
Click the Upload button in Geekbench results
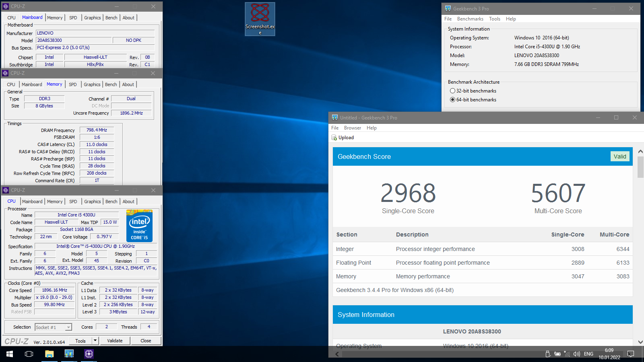pos(343,138)
